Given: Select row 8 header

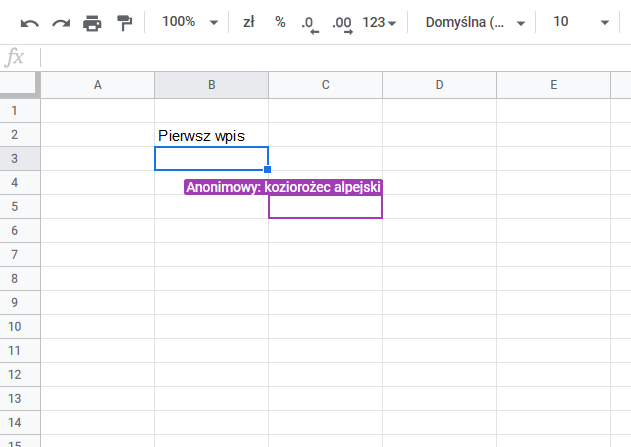Looking at the screenshot, I should tap(14, 278).
